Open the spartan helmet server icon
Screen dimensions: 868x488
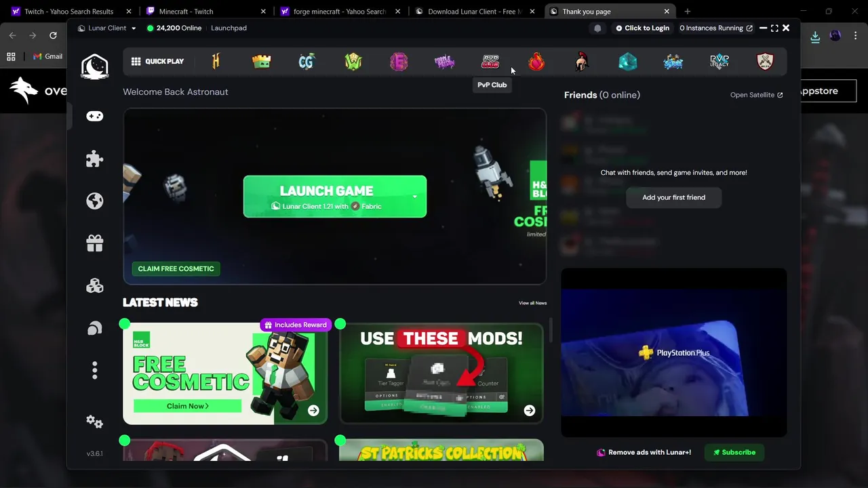581,62
